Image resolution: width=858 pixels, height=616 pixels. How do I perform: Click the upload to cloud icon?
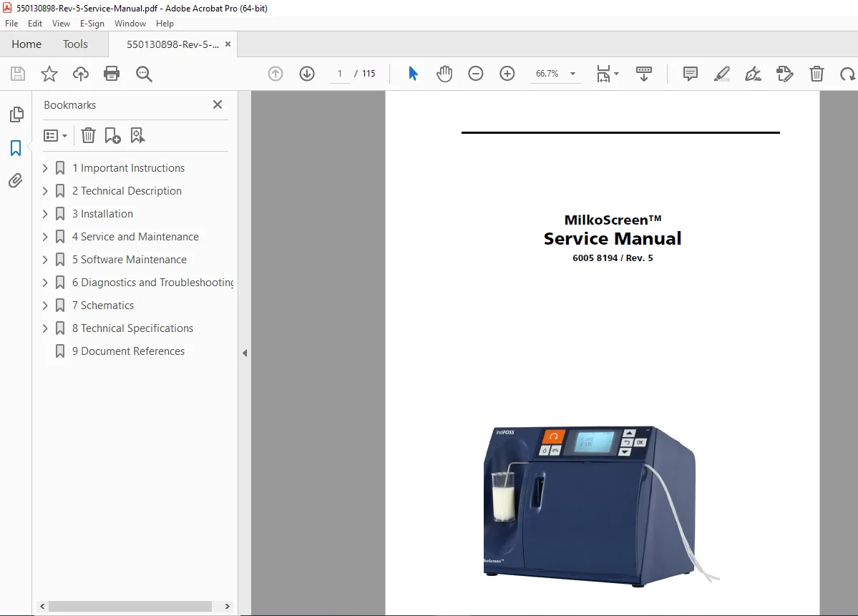pyautogui.click(x=80, y=73)
